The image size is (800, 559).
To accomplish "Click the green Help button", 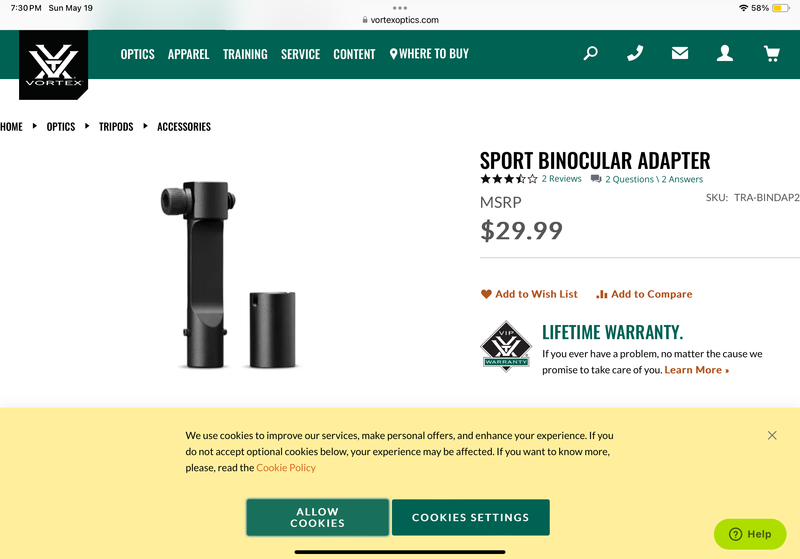I will 750,534.
